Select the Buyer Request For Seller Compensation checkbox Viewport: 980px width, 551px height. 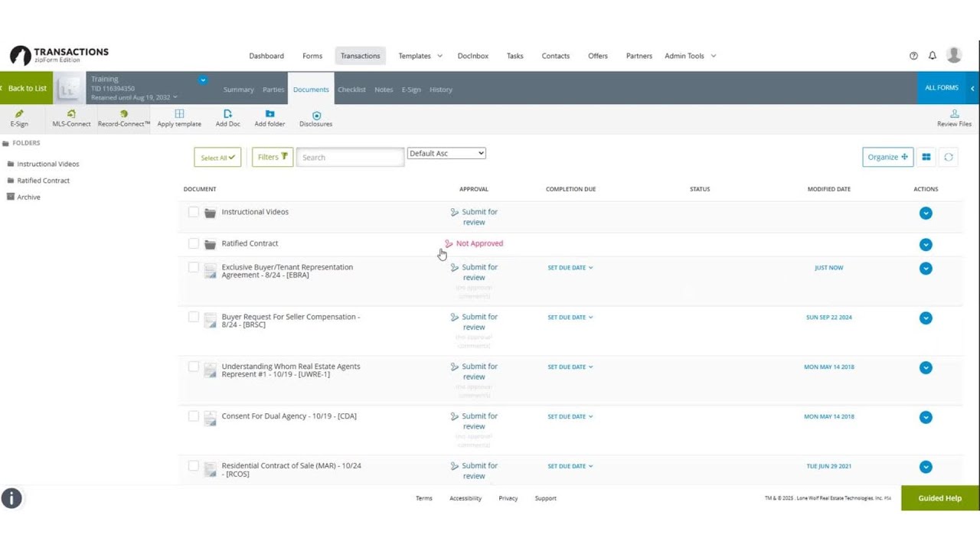click(194, 317)
